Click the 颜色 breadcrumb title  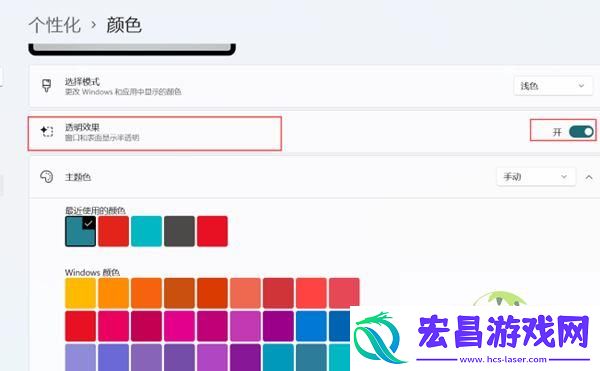pyautogui.click(x=124, y=25)
